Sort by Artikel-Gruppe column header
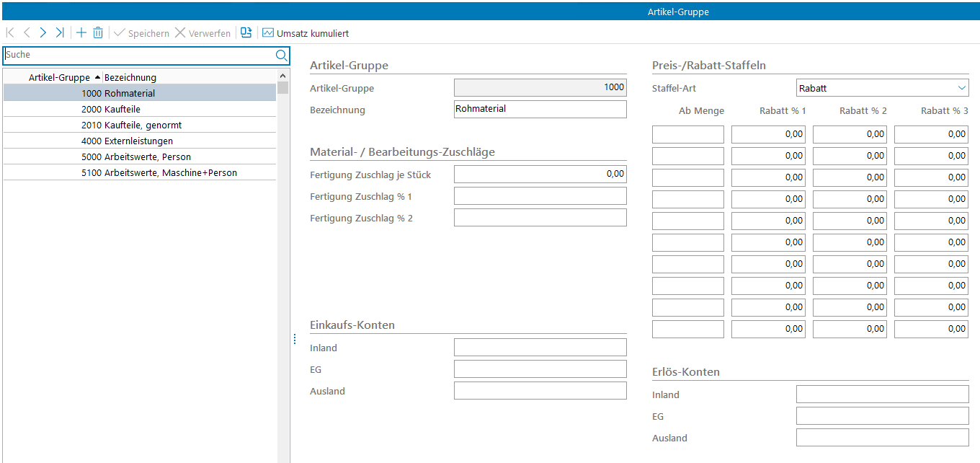This screenshot has height=463, width=980. 59,77
